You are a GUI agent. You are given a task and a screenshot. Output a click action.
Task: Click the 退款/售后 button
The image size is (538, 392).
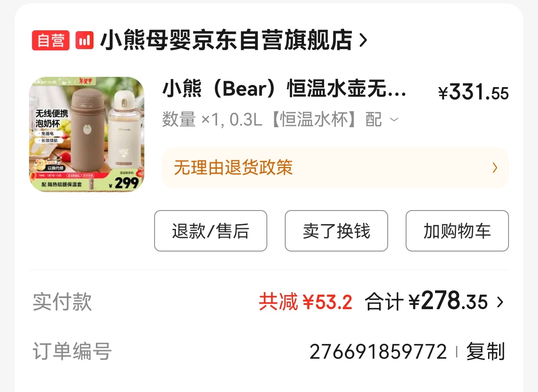[211, 231]
